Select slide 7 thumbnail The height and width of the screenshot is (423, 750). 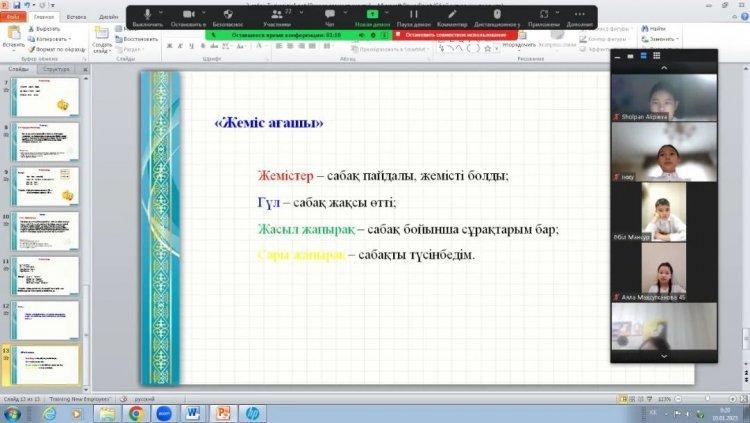(44, 98)
